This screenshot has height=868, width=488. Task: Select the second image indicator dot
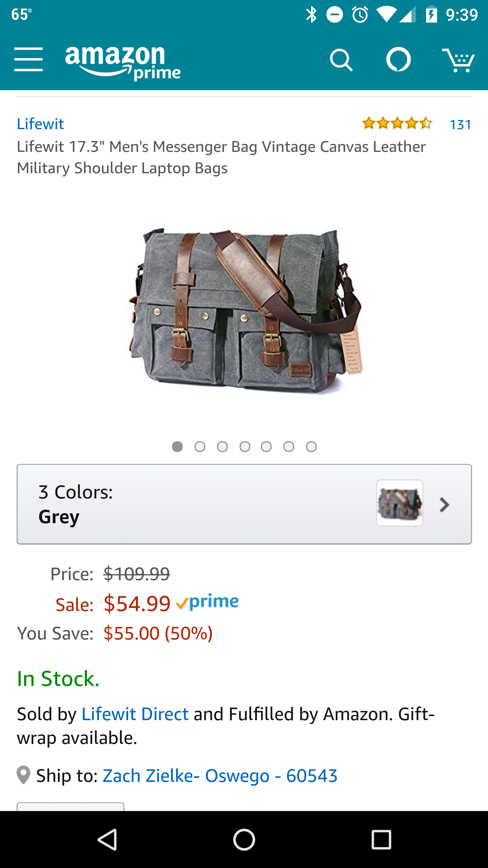click(200, 447)
